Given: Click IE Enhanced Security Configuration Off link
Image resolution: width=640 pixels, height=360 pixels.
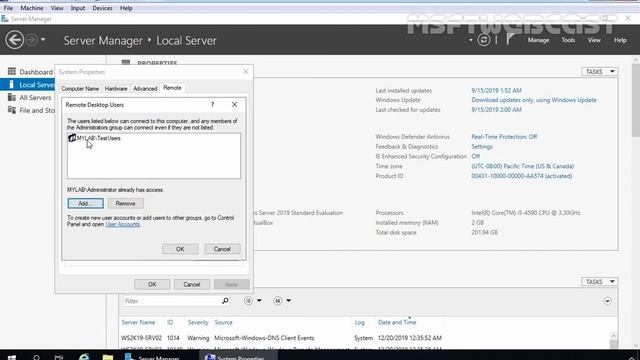Looking at the screenshot, I should point(476,156).
